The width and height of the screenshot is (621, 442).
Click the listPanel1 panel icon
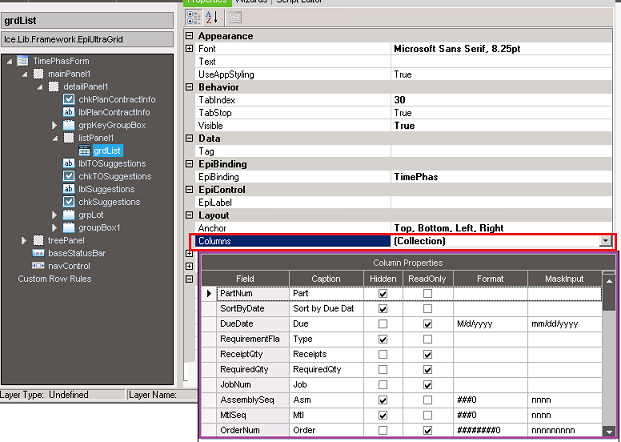click(x=69, y=138)
